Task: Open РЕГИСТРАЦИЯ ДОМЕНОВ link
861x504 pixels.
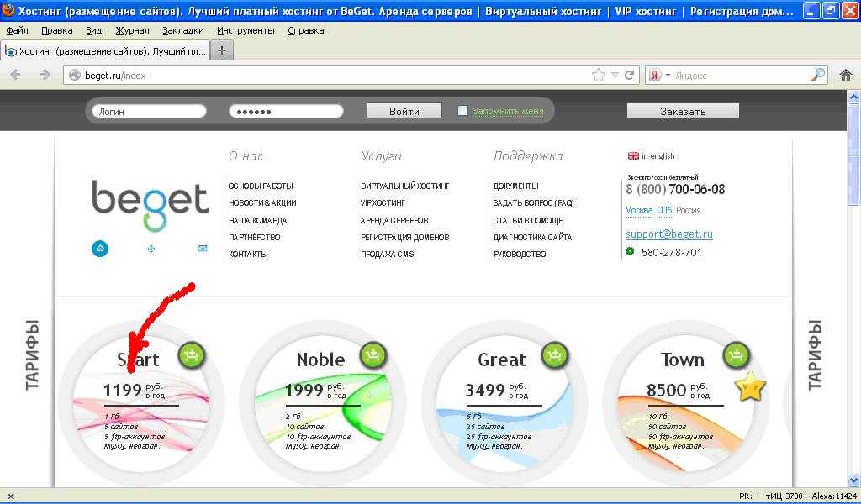Action: click(404, 238)
